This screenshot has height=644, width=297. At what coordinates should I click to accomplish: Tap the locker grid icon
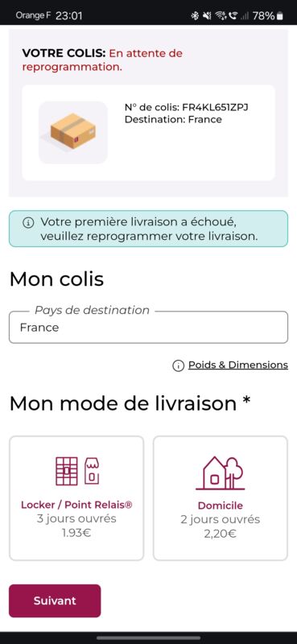pyautogui.click(x=67, y=470)
